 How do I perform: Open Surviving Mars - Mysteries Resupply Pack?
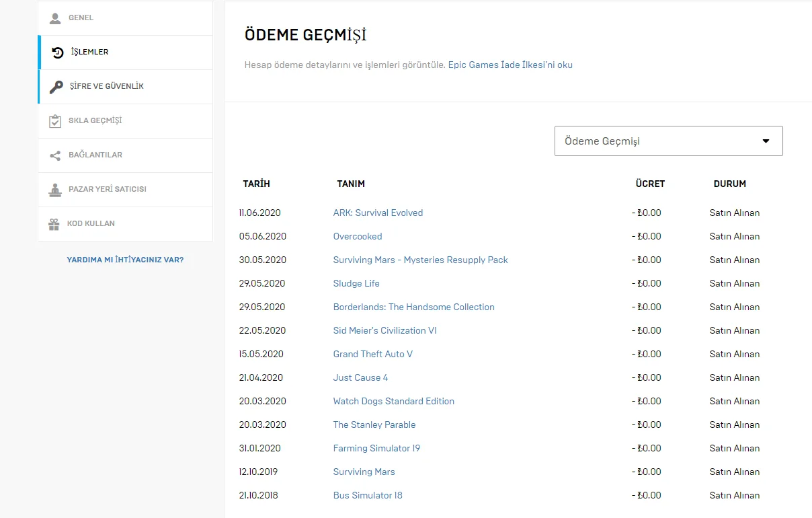pos(421,260)
